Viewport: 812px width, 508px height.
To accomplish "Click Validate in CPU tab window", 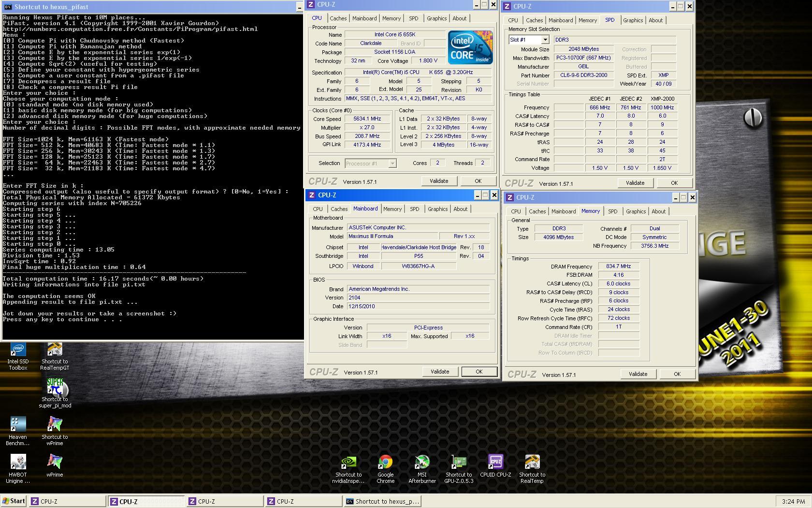I will (x=439, y=181).
